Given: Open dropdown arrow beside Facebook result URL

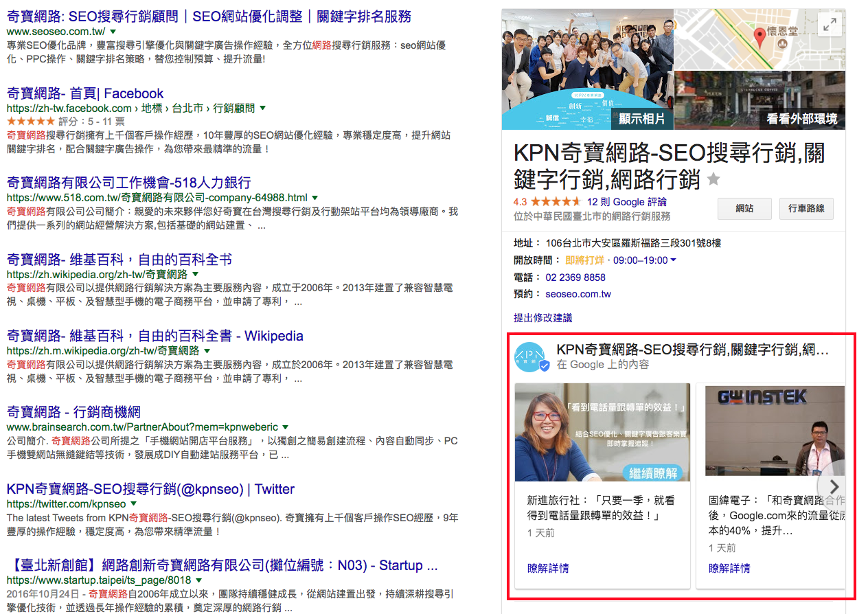Looking at the screenshot, I should pos(262,109).
